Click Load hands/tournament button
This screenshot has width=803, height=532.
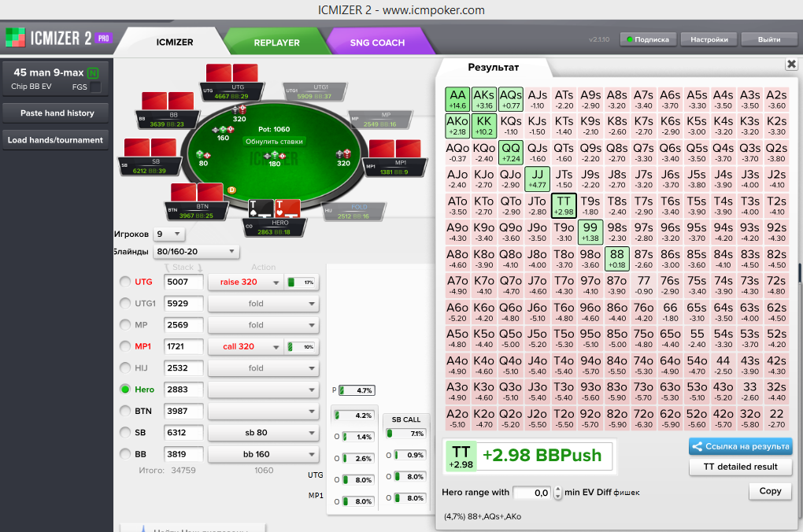(55, 140)
